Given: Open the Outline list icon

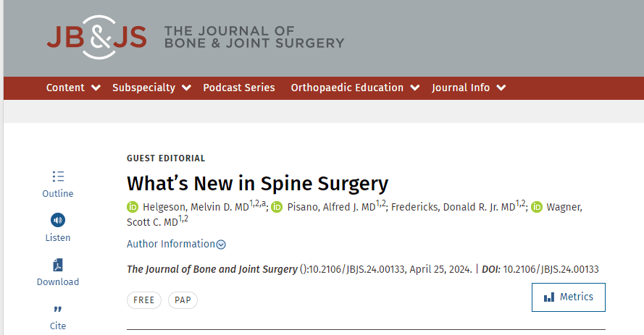Looking at the screenshot, I should 58,177.
